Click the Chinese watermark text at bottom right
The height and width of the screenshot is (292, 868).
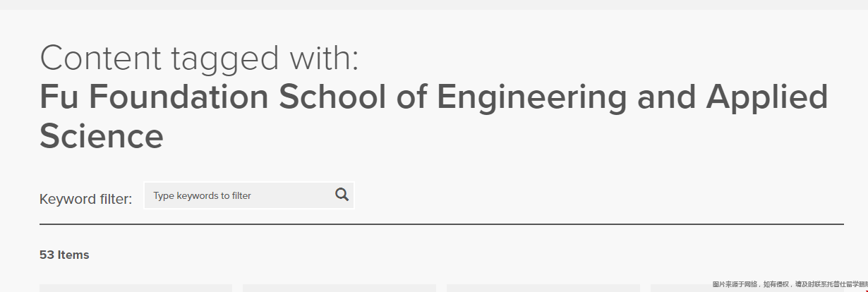click(x=790, y=284)
